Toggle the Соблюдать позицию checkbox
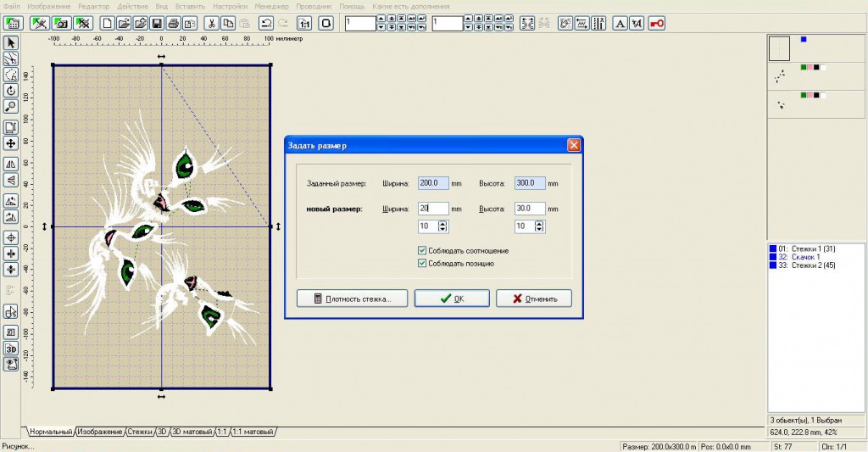The width and height of the screenshot is (868, 452). click(422, 264)
